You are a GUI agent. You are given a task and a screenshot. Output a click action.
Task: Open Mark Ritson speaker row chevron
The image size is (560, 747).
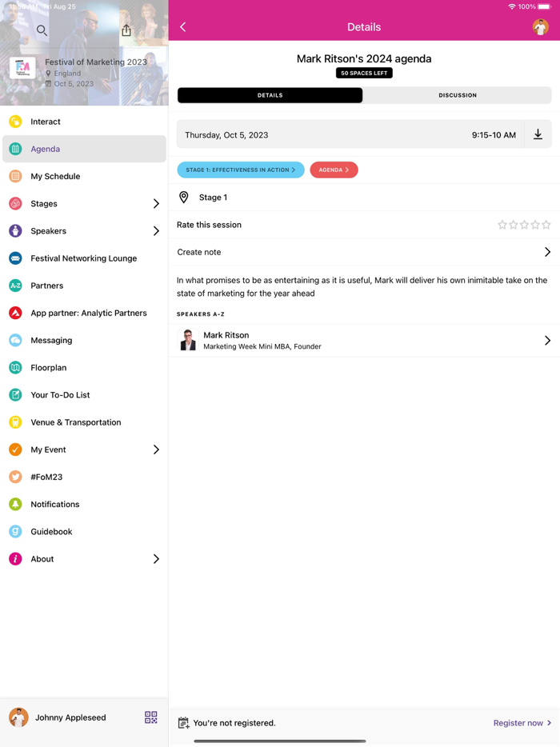click(548, 340)
